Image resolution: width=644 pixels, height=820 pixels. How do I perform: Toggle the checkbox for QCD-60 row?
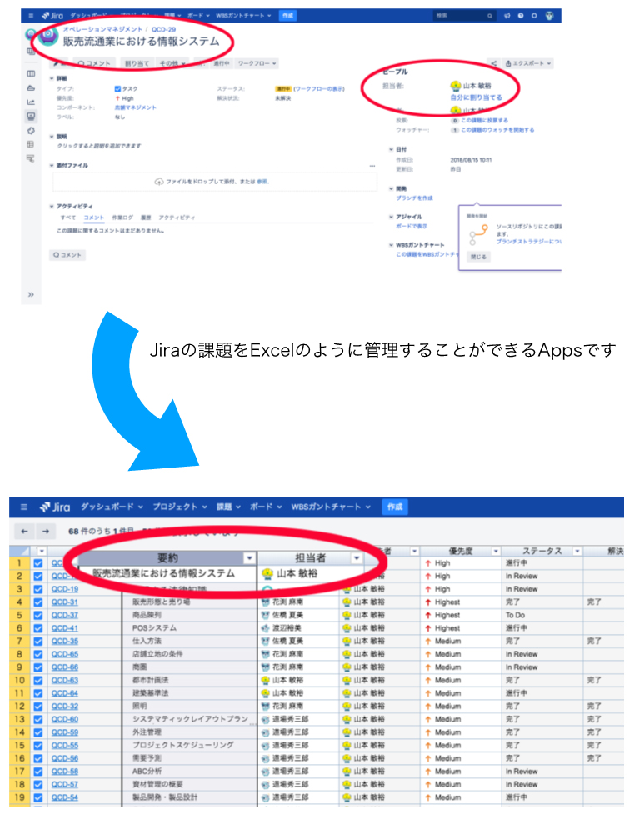38,720
